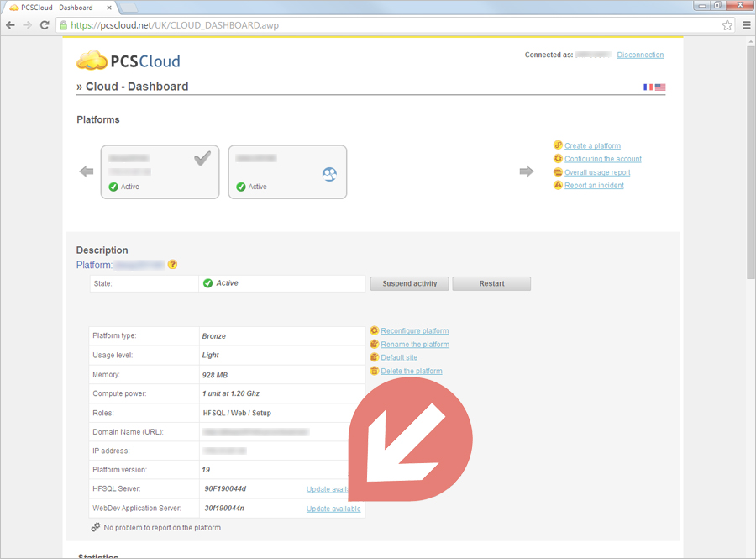Open the Rename the platform link
The image size is (756, 559).
coord(415,345)
